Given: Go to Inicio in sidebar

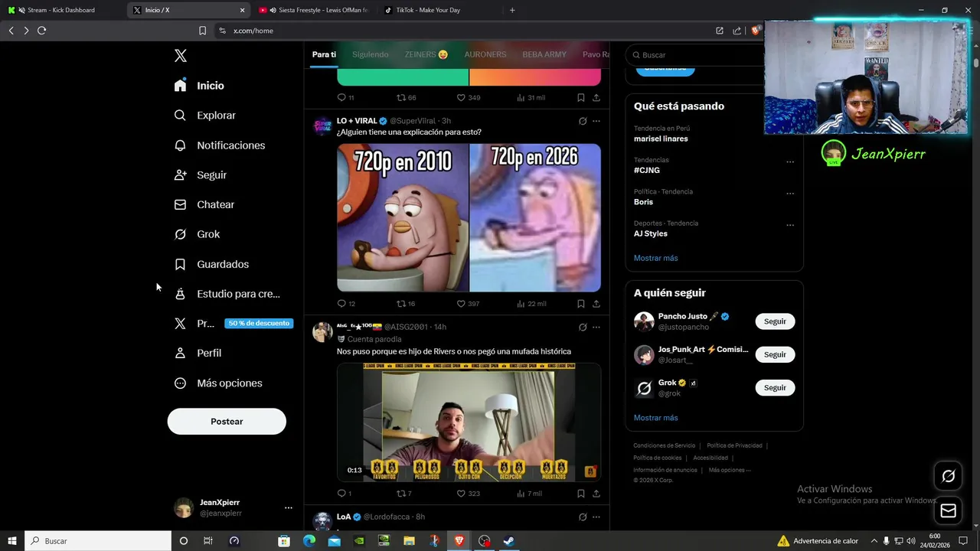Looking at the screenshot, I should coord(199,86).
